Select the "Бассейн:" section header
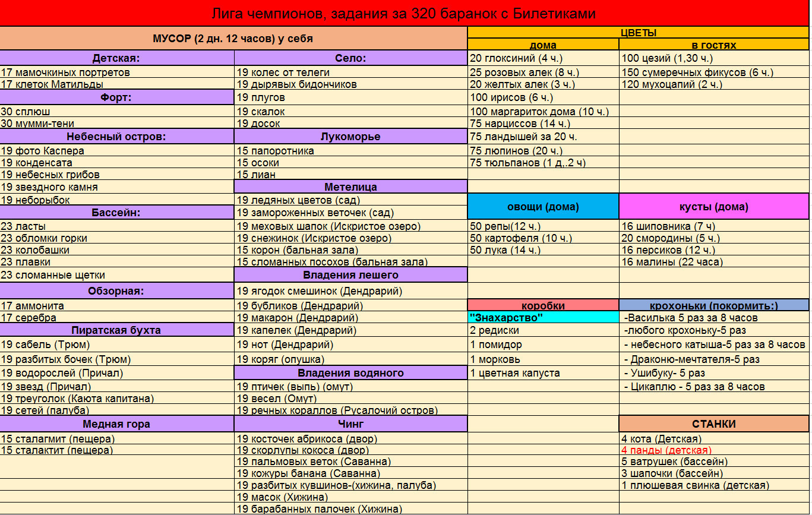This screenshot has width=812, height=515. 116,213
